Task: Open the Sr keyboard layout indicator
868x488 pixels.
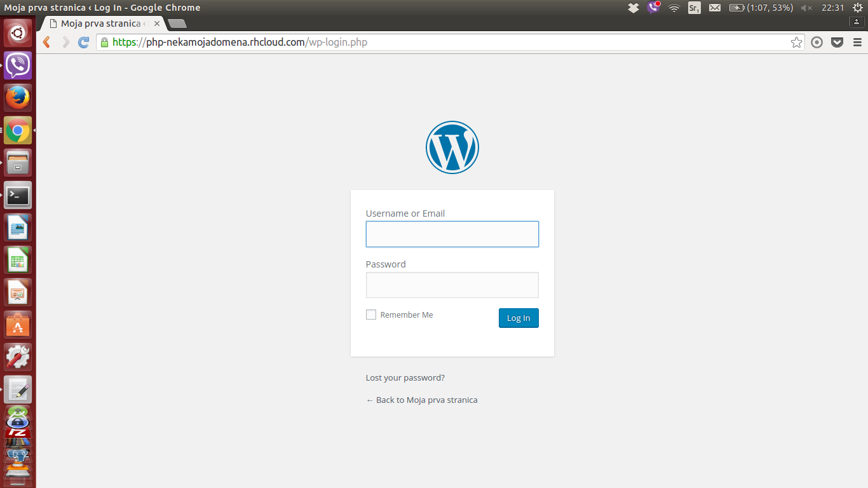Action: click(695, 8)
